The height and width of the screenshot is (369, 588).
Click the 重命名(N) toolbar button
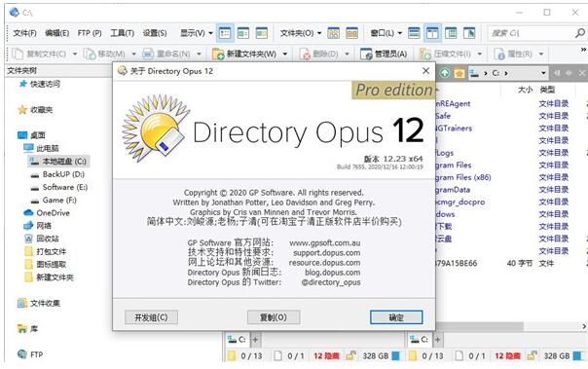[166, 54]
